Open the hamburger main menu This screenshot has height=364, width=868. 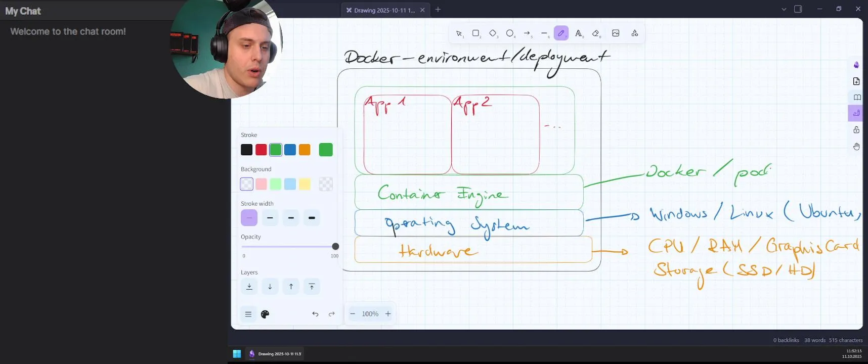(248, 314)
